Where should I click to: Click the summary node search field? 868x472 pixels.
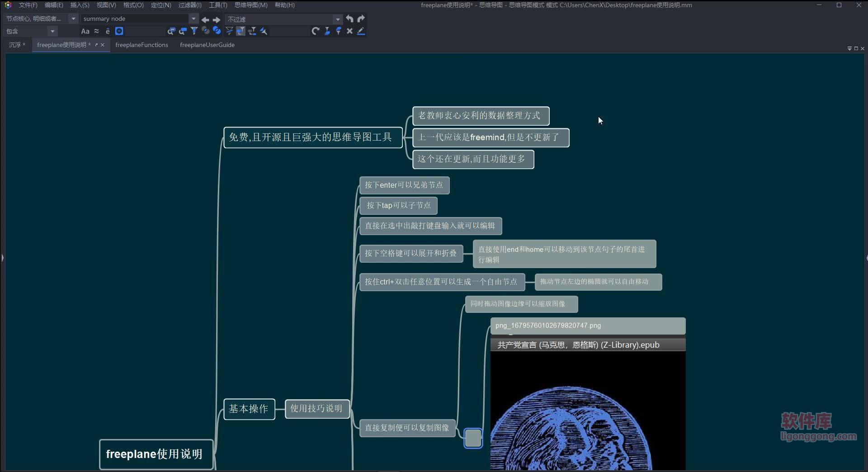135,19
